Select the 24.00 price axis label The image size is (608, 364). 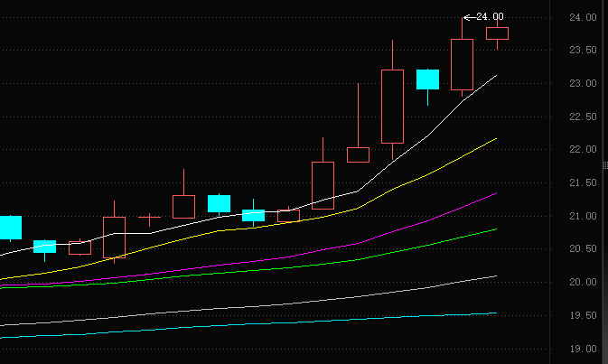pyautogui.click(x=583, y=17)
